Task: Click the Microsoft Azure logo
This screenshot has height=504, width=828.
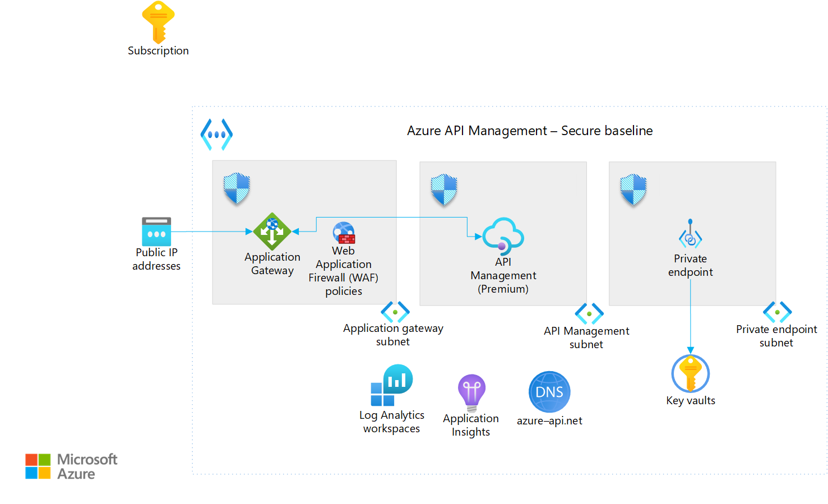Action: pyautogui.click(x=71, y=466)
